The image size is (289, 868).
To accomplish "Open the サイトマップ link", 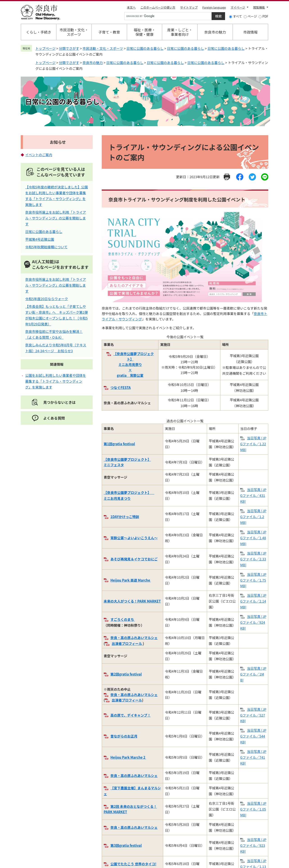I will [x=189, y=7].
